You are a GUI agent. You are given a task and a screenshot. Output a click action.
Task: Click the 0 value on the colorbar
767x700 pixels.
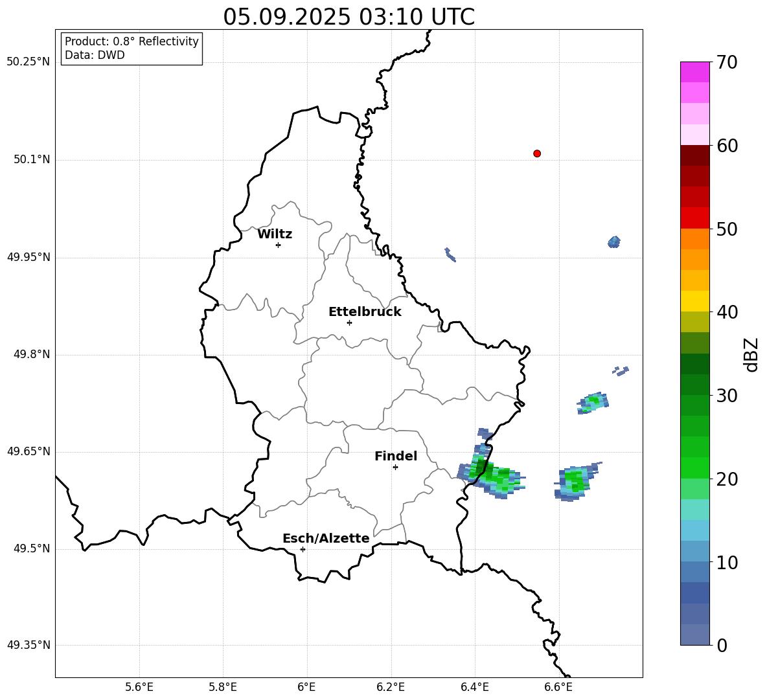click(722, 645)
